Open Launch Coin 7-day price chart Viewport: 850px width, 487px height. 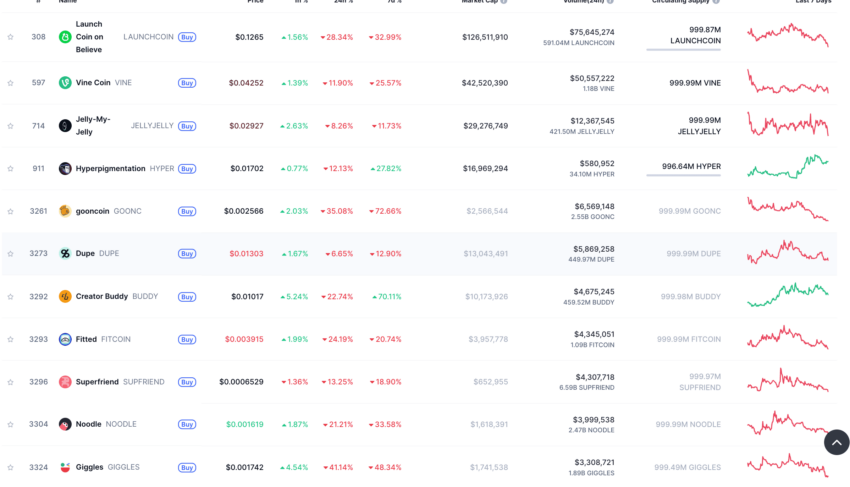pyautogui.click(x=788, y=35)
